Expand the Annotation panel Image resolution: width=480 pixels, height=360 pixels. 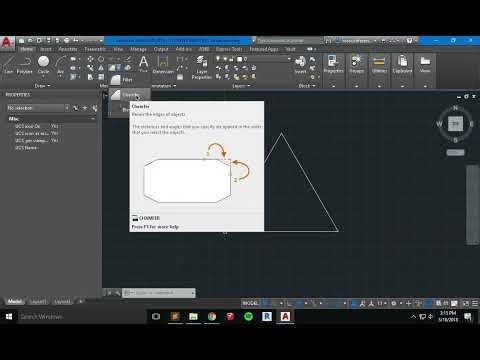(x=163, y=86)
